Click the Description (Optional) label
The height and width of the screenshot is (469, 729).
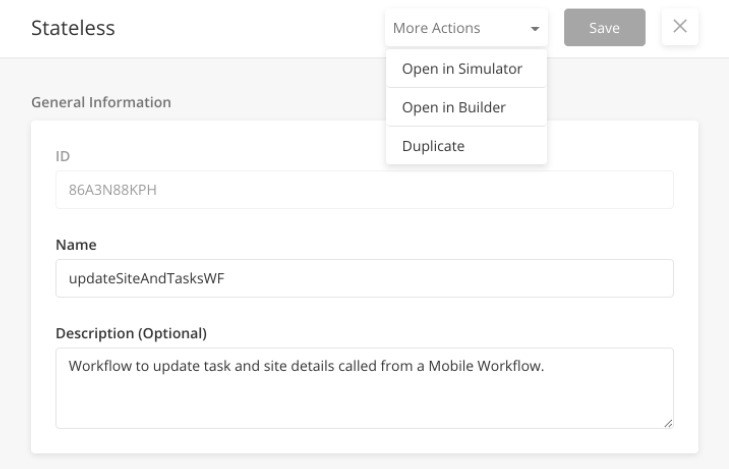pyautogui.click(x=131, y=333)
